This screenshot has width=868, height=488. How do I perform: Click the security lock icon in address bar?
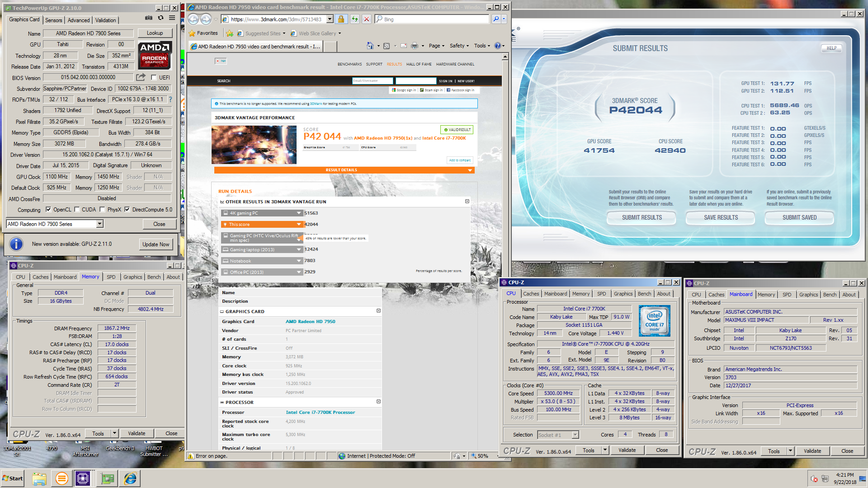click(x=341, y=19)
